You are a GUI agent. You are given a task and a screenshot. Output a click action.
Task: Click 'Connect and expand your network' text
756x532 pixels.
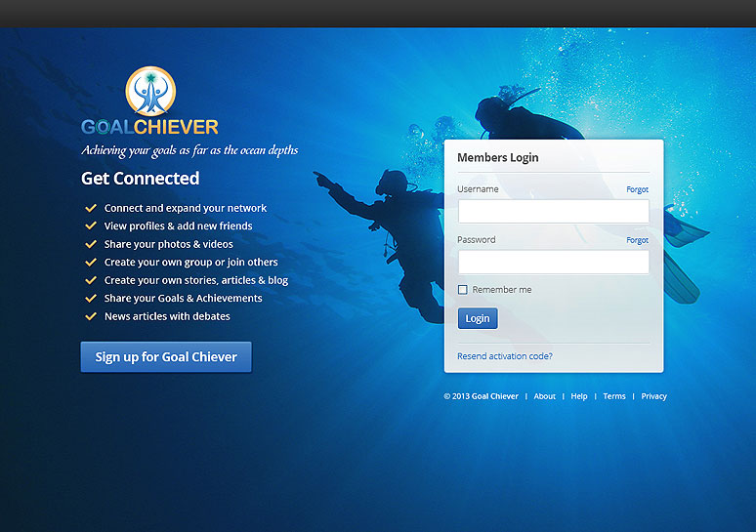[x=186, y=208]
